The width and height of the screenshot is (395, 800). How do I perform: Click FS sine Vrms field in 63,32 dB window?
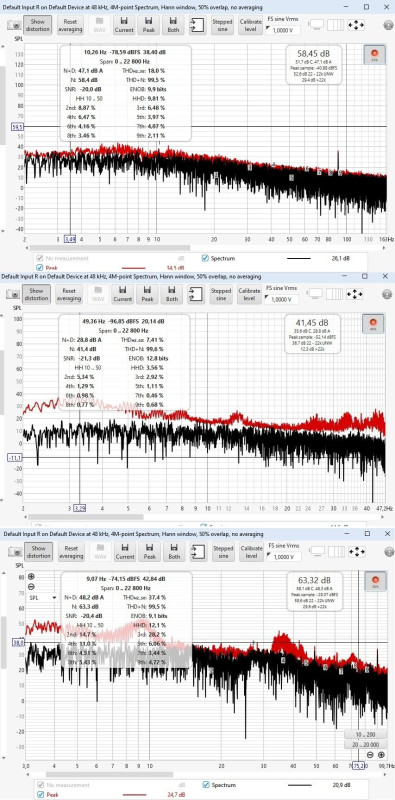[x=284, y=556]
